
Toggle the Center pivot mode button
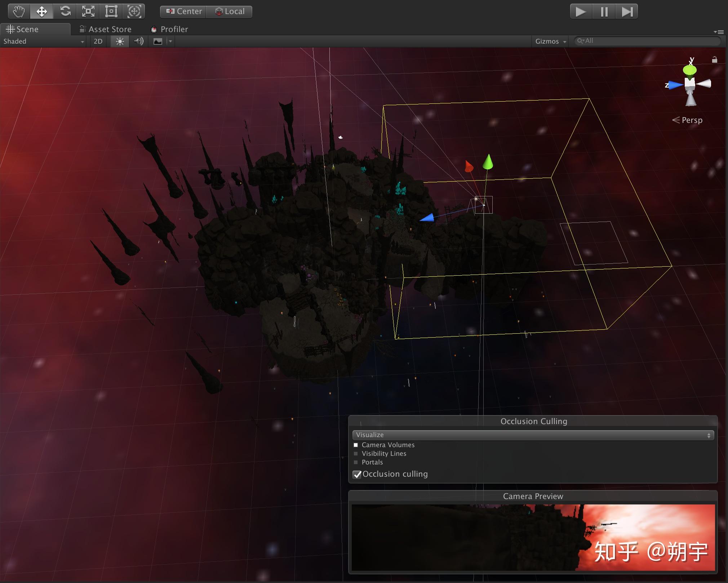tap(183, 12)
